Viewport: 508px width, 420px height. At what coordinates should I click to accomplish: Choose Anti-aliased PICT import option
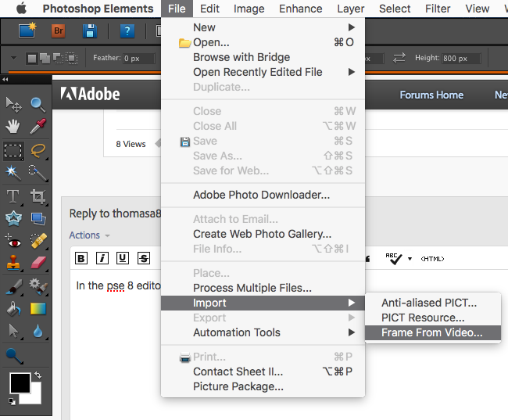pyautogui.click(x=433, y=303)
